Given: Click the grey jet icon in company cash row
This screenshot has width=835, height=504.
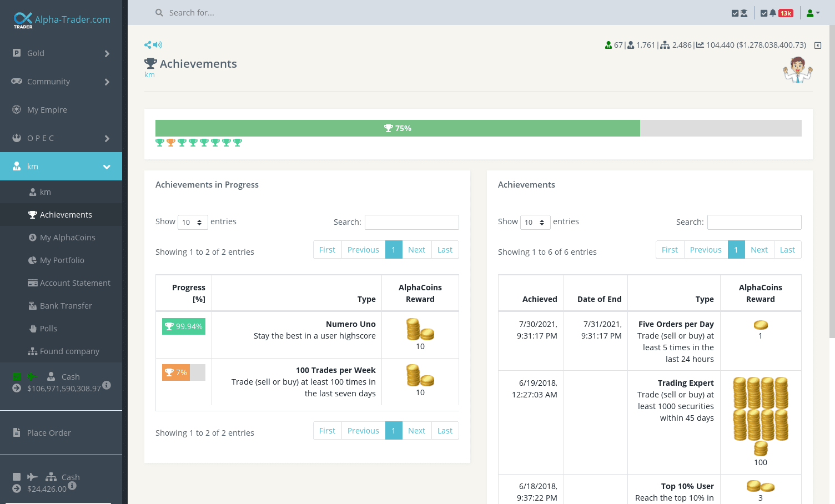Looking at the screenshot, I should [x=32, y=477].
